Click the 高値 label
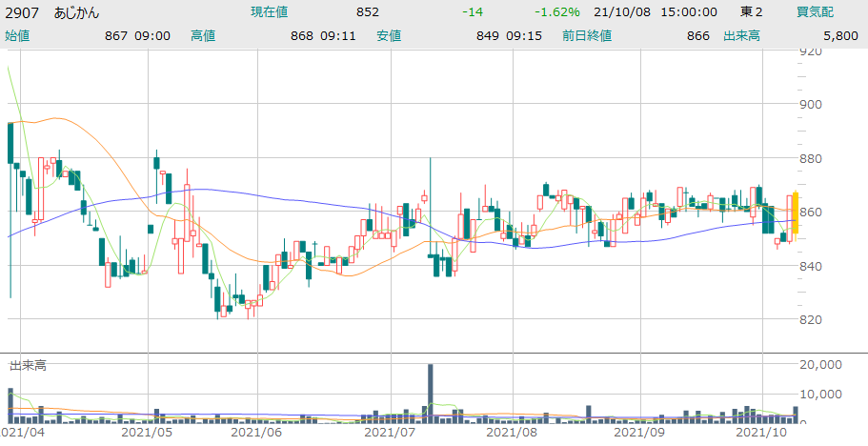868x446 pixels. click(203, 35)
